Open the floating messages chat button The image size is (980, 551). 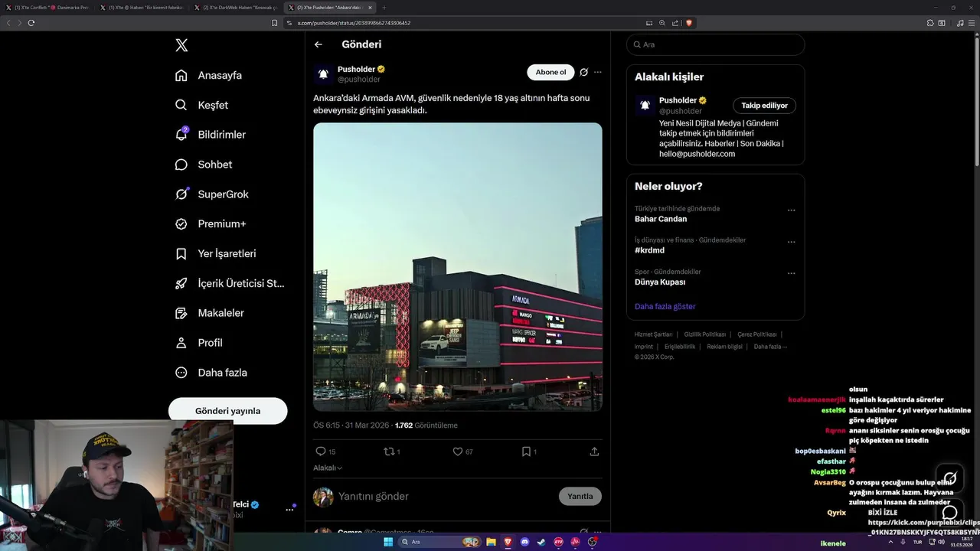(x=950, y=512)
